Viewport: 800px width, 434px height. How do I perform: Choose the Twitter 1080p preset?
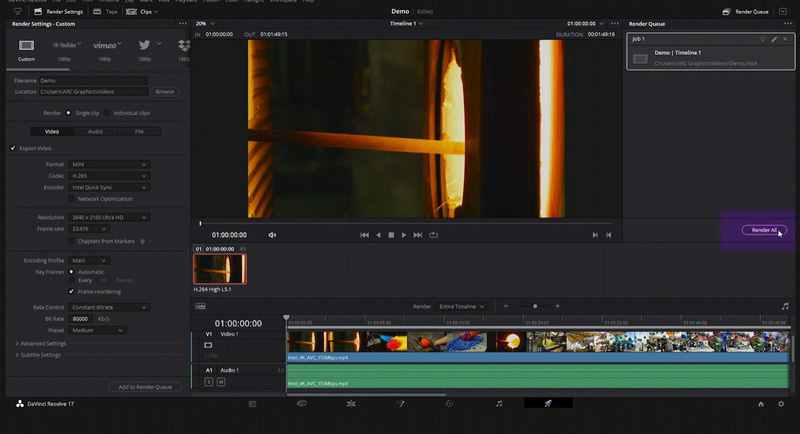[x=144, y=45]
